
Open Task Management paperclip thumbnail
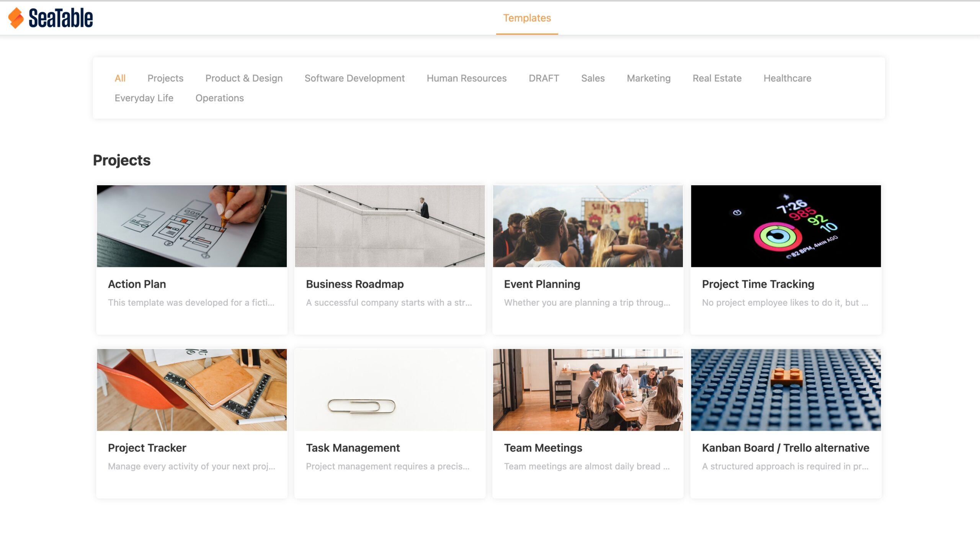click(x=390, y=389)
